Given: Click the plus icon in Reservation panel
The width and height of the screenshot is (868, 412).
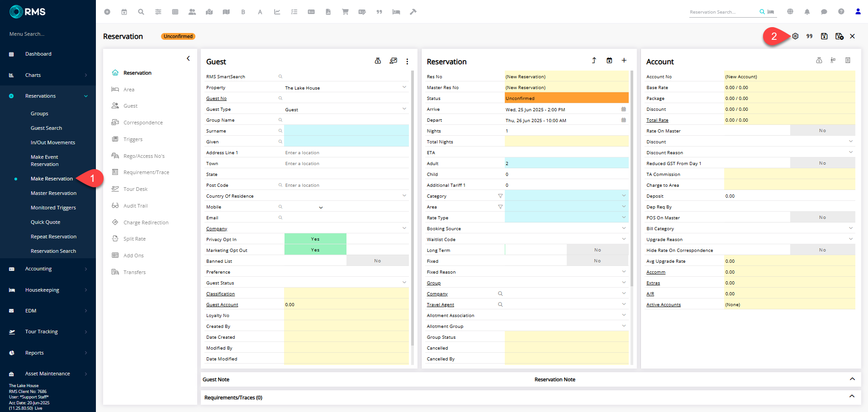Looking at the screenshot, I should pyautogui.click(x=624, y=61).
